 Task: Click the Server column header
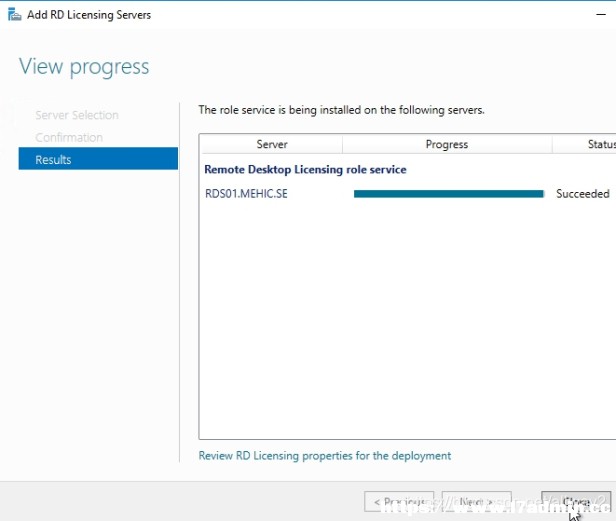pos(272,144)
